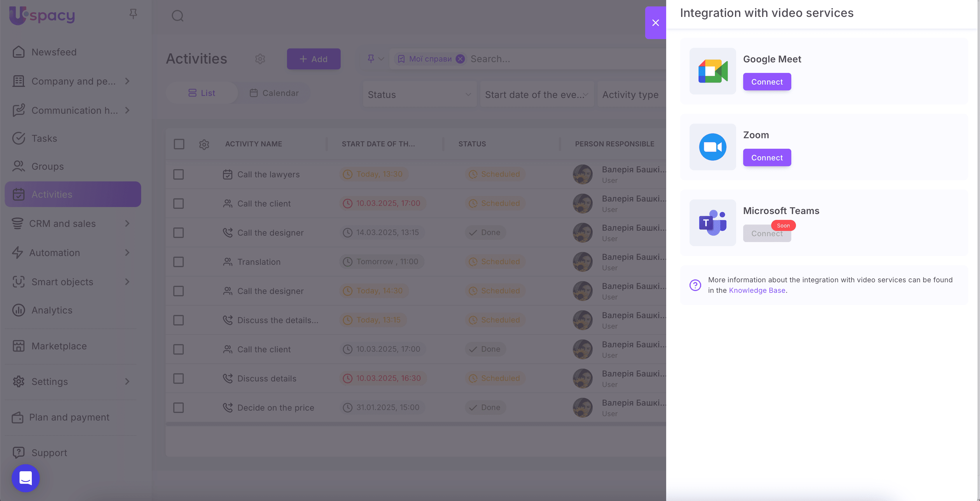Select the Decide on the price checkbox
The image size is (980, 501).
pyautogui.click(x=178, y=407)
